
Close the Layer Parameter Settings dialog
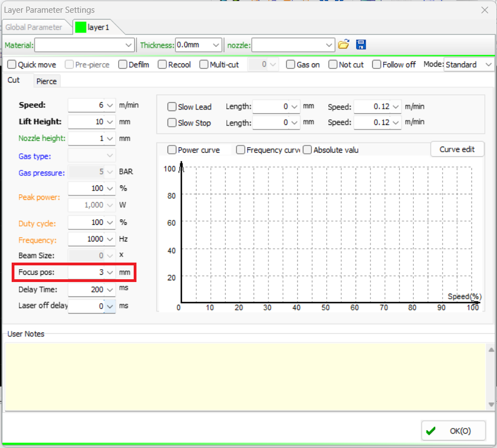(484, 9)
